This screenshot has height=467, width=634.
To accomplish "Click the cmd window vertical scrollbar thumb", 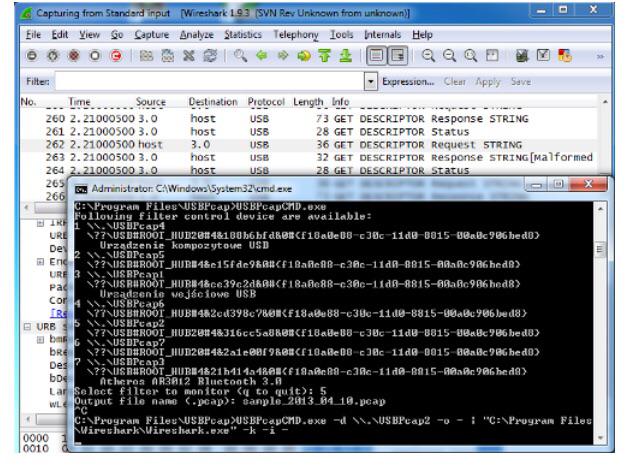I will pos(600,249).
